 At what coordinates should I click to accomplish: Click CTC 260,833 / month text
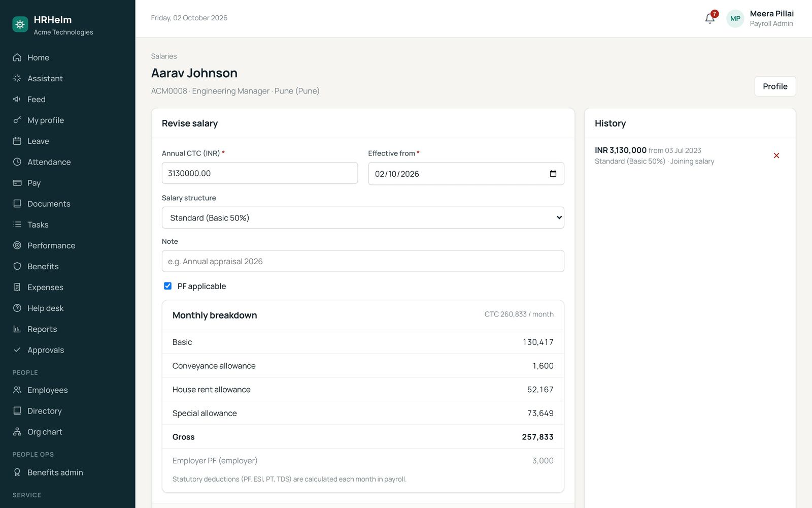pyautogui.click(x=519, y=314)
